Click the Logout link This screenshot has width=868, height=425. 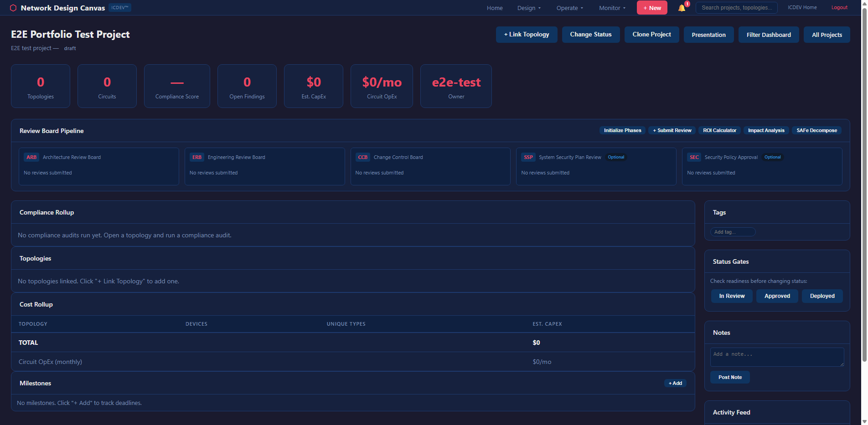coord(839,7)
